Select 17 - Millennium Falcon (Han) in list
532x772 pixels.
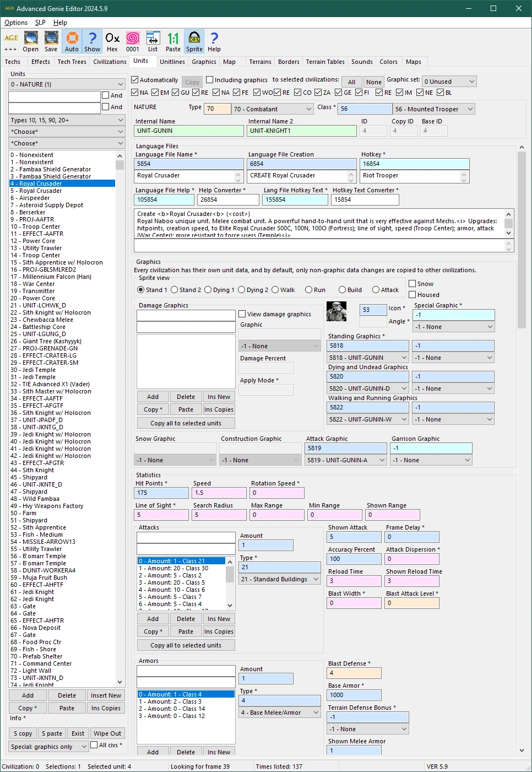pyautogui.click(x=62, y=277)
